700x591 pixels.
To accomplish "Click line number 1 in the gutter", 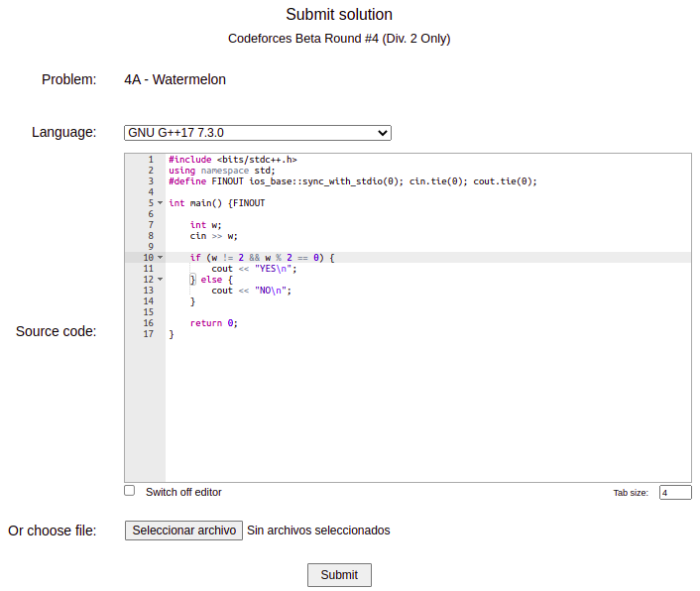I will (151, 160).
